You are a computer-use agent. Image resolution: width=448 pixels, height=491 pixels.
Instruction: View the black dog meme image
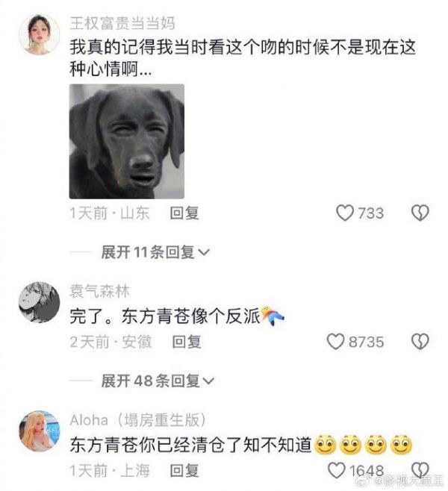(x=127, y=142)
